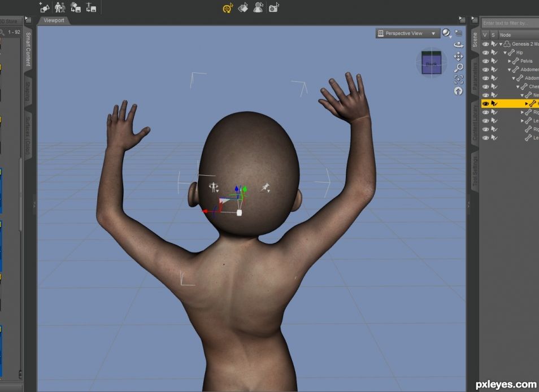The height and width of the screenshot is (392, 539).
Task: Expand the highlighted yellow bone node
Action: 526,104
